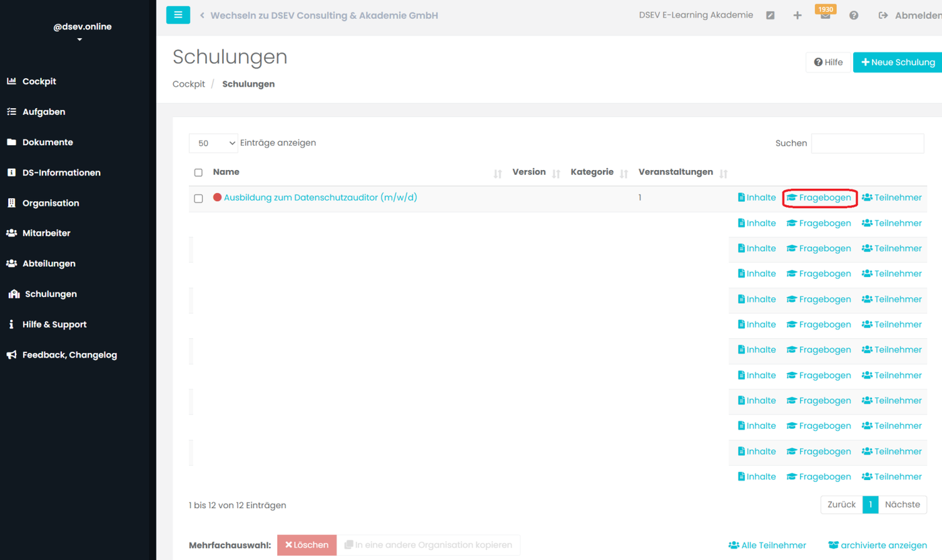Show archived trainings via archivierte anzeigen

[877, 545]
